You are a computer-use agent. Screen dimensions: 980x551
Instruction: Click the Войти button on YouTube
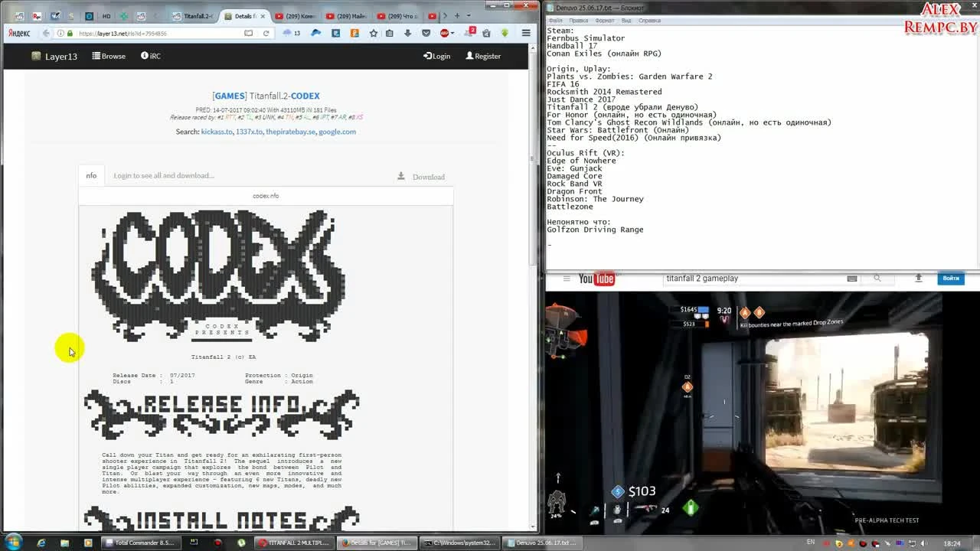[951, 278]
